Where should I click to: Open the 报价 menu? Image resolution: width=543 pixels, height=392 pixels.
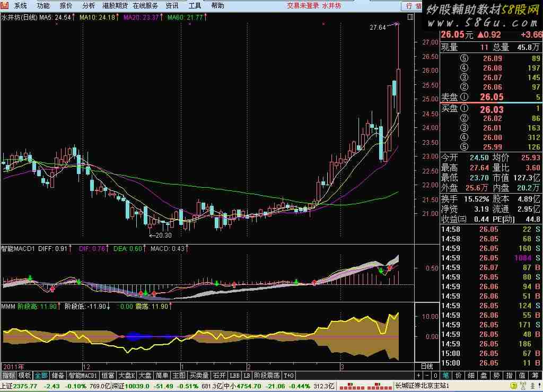(x=66, y=5)
